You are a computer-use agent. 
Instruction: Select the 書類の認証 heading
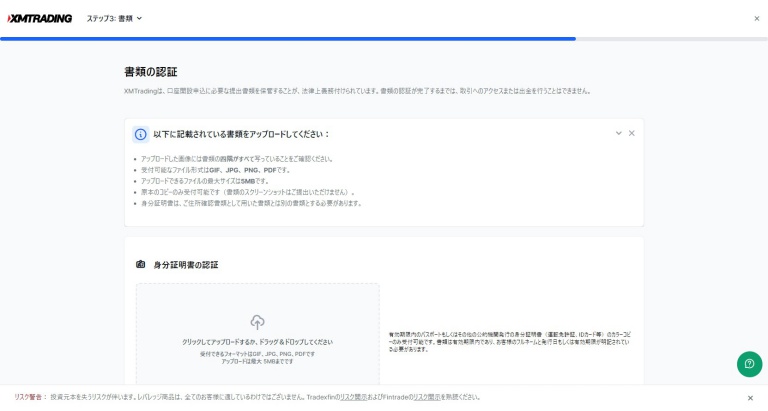click(x=151, y=72)
